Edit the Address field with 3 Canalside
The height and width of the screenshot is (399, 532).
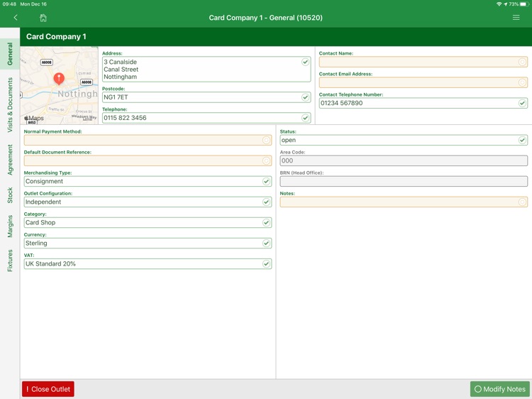pyautogui.click(x=206, y=70)
